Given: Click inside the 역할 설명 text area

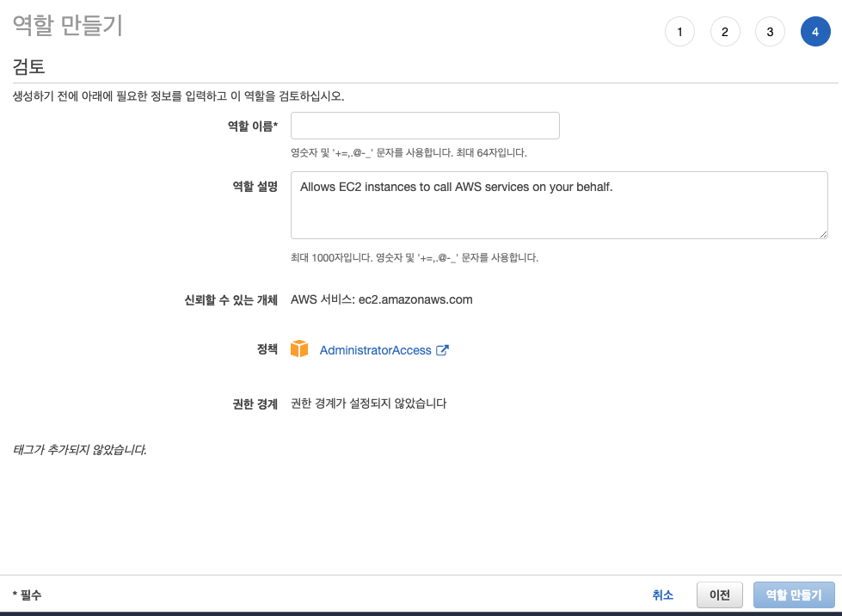Looking at the screenshot, I should [x=559, y=205].
